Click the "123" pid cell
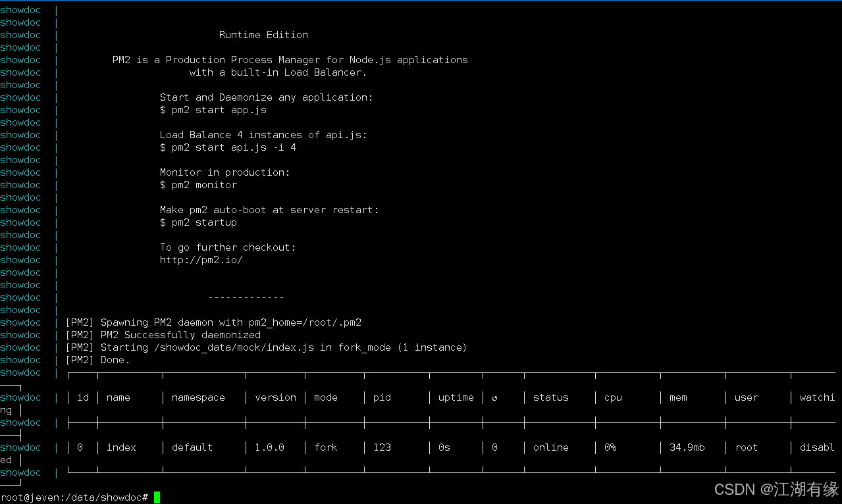Screen dimensions: 842x504 (382, 447)
